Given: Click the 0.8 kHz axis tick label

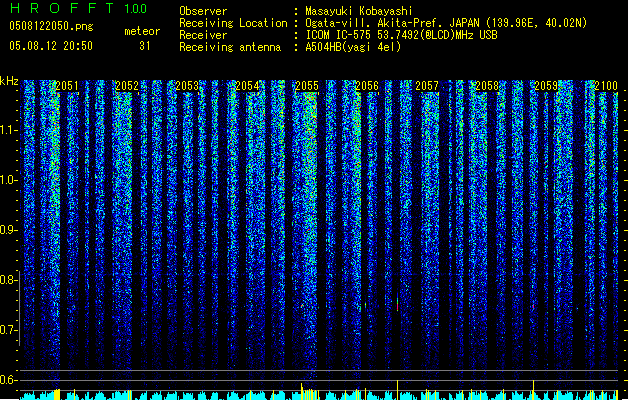Looking at the screenshot, I should click(8, 280).
